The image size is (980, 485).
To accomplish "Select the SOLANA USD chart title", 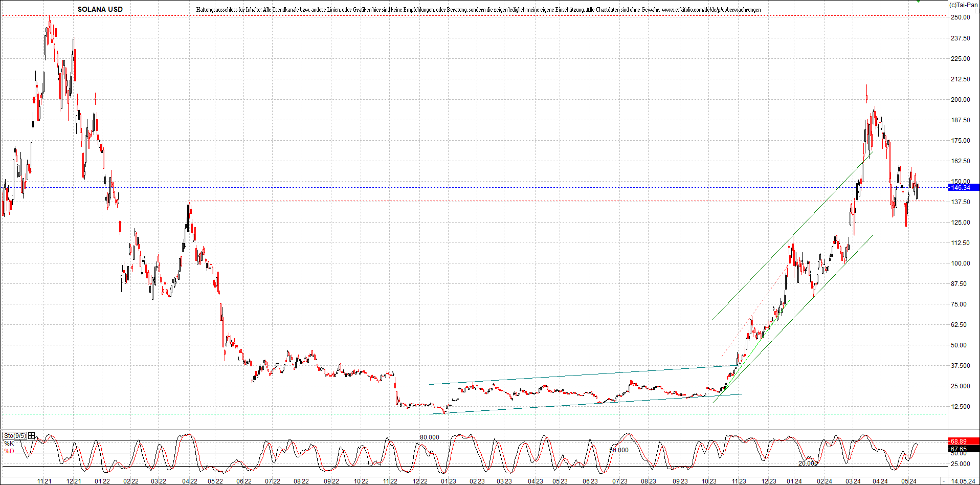I will coord(100,9).
